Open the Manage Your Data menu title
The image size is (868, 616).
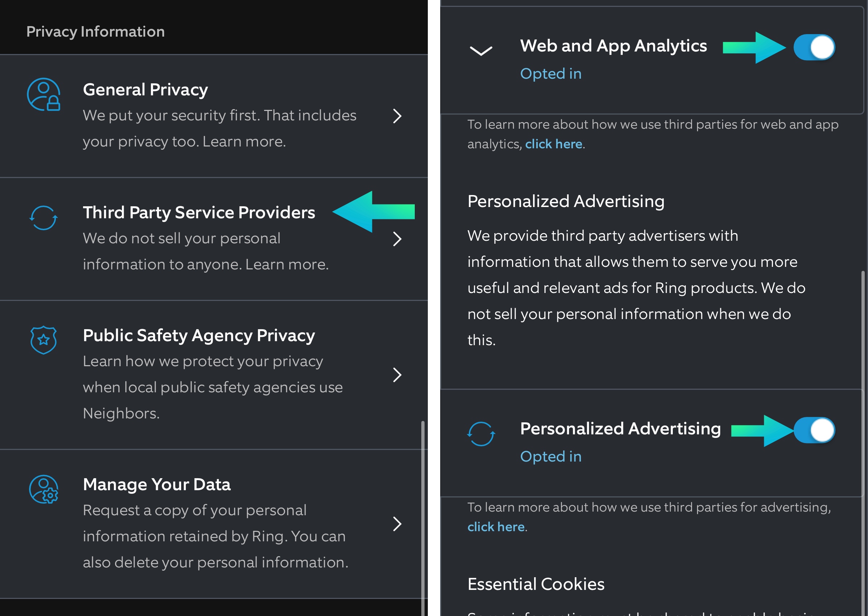pos(157,484)
